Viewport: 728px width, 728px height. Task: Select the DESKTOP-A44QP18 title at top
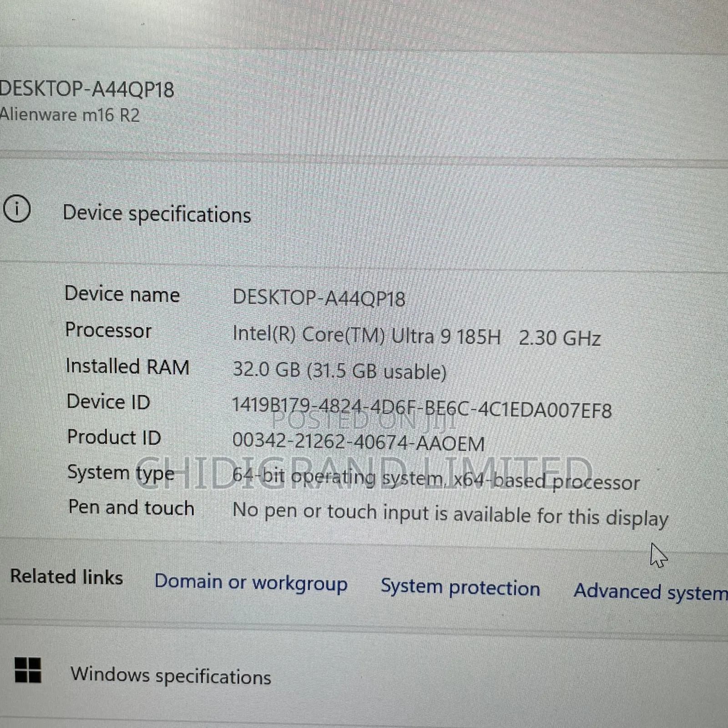86,89
